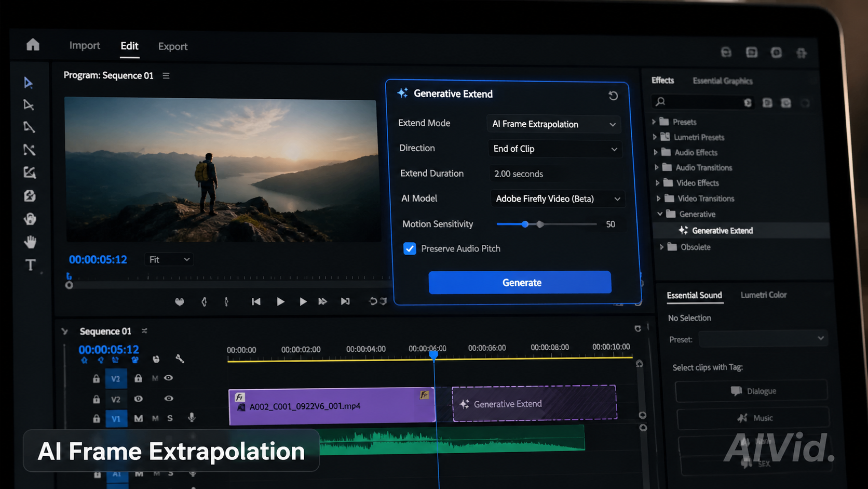Select the Generative Extend placeholder clip
Image resolution: width=868 pixels, height=489 pixels.
pos(534,403)
